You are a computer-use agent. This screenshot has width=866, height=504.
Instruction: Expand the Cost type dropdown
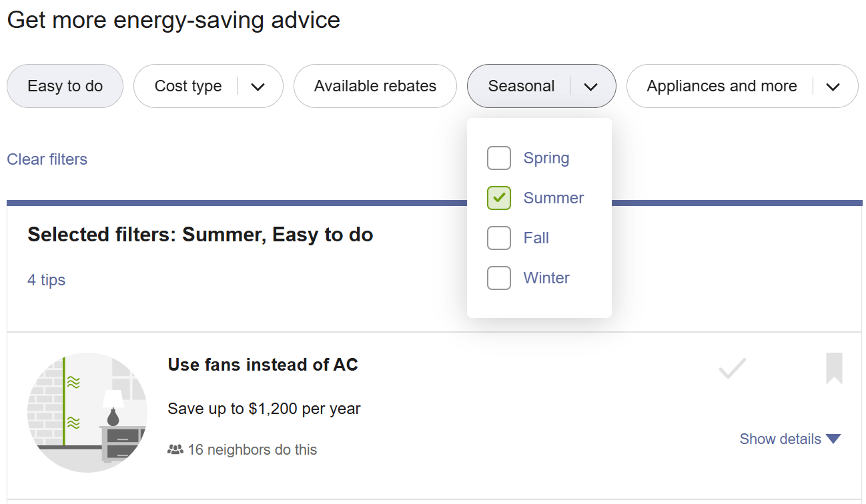click(259, 86)
